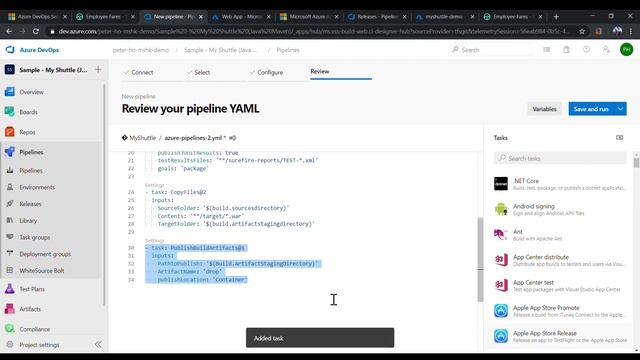Click Save and run
Image resolution: width=640 pixels, height=360 pixels.
591,109
